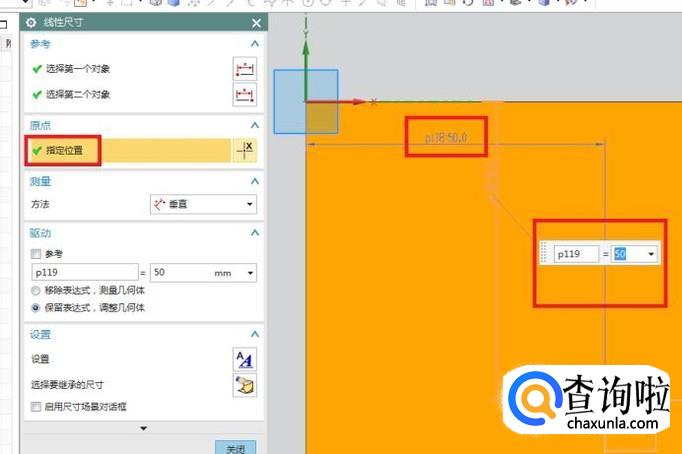Choose 保留表达式，调整几何体 radio option
Image resolution: width=682 pixels, height=454 pixels.
(36, 308)
